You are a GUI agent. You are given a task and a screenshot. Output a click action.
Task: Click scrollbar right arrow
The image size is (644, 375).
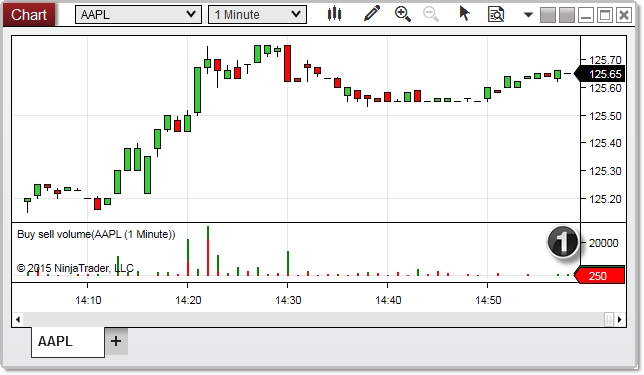pyautogui.click(x=620, y=319)
